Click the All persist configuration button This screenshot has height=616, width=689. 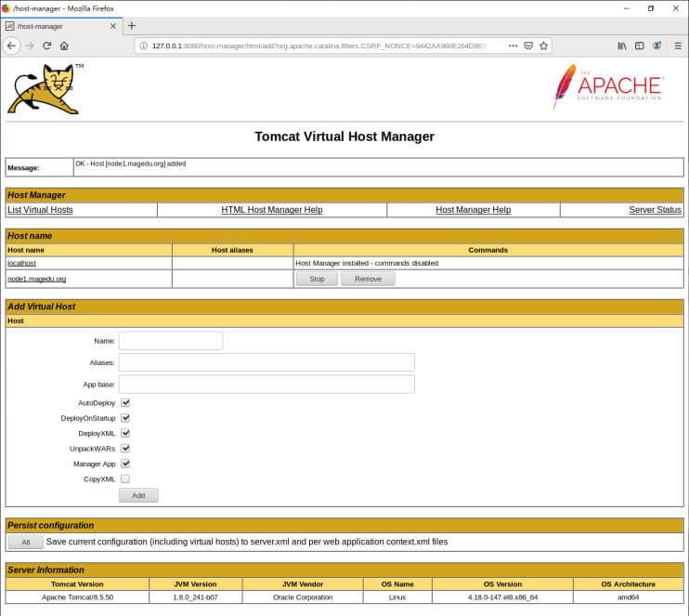tap(25, 542)
